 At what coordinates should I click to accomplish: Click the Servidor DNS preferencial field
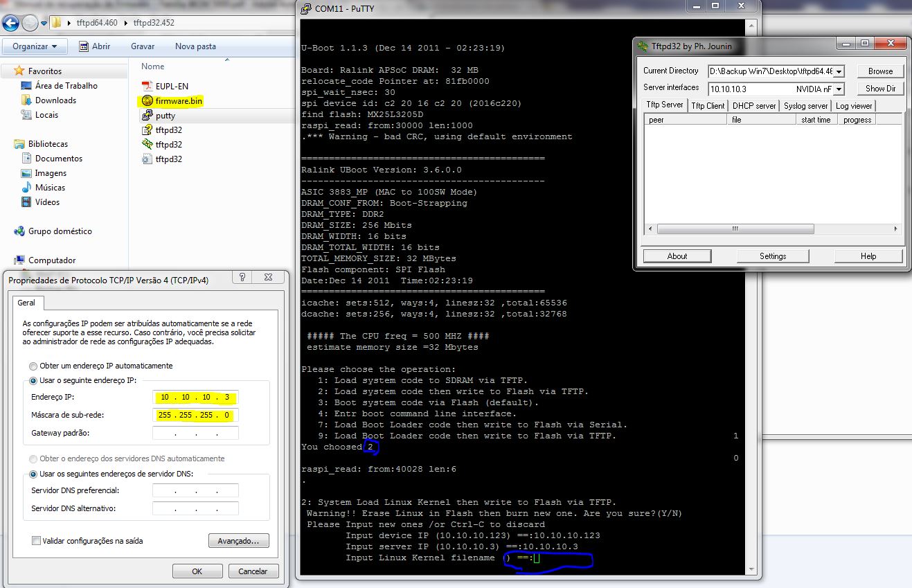coord(195,490)
